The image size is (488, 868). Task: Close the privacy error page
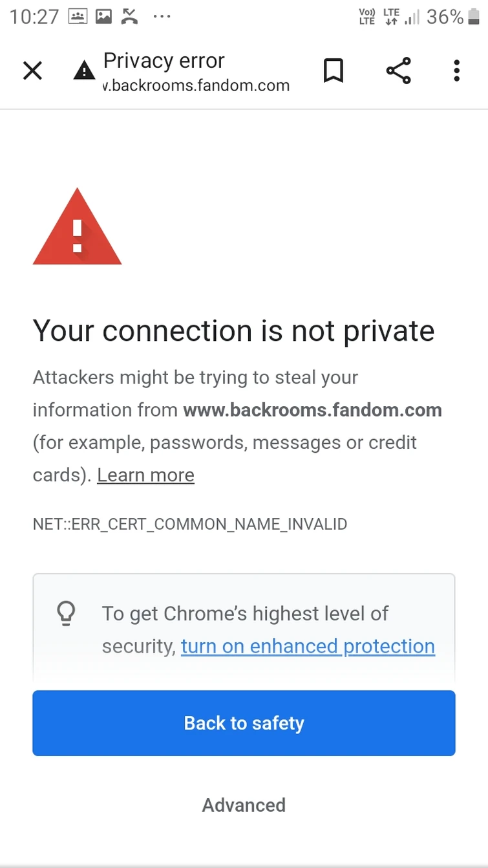[32, 71]
